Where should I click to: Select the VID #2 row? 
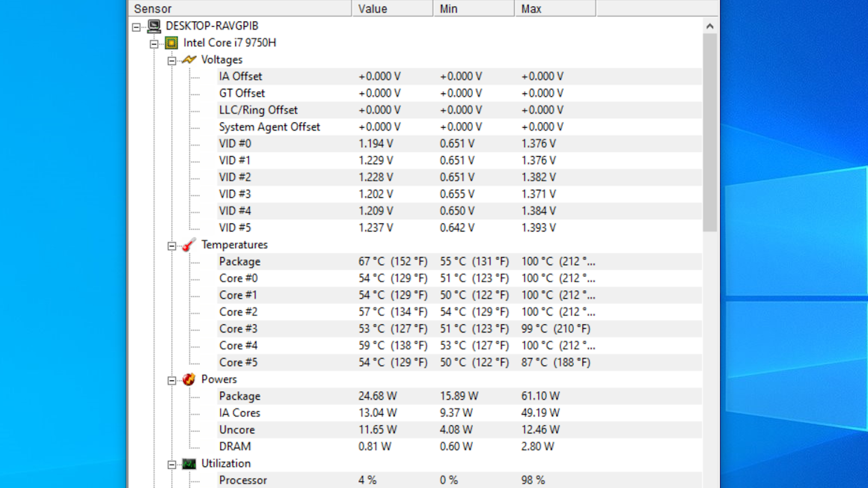click(460, 178)
